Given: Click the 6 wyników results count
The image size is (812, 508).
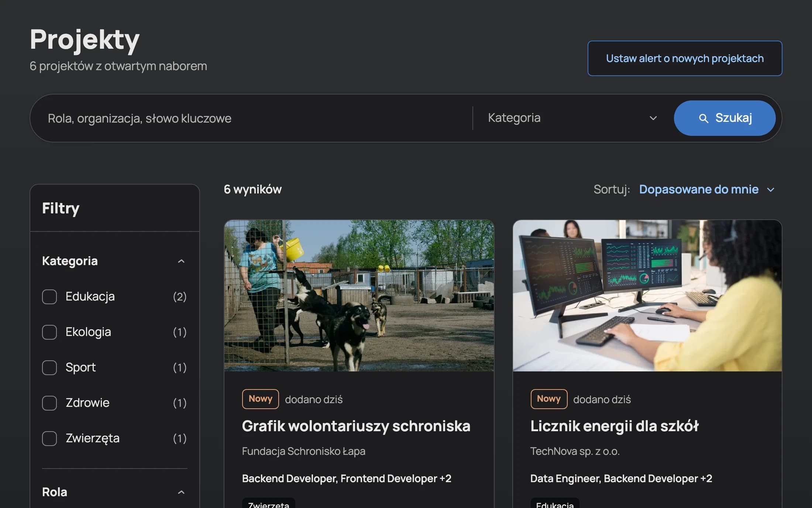Looking at the screenshot, I should (253, 189).
